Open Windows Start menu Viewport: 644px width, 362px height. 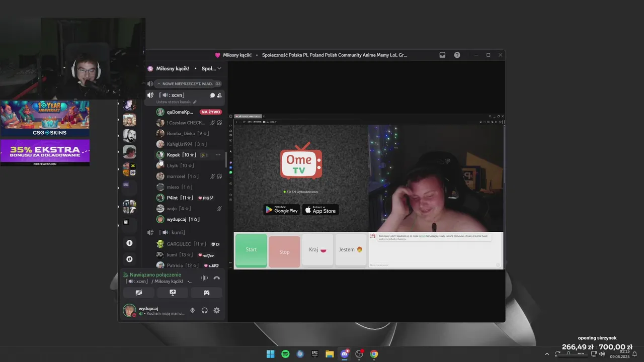[271, 354]
